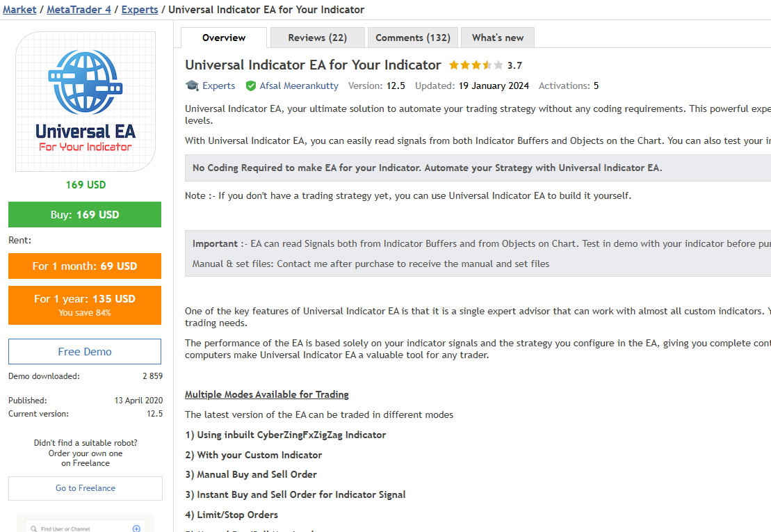This screenshot has width=771, height=532.
Task: Click the search magnifier icon at bottom
Action: 34,529
